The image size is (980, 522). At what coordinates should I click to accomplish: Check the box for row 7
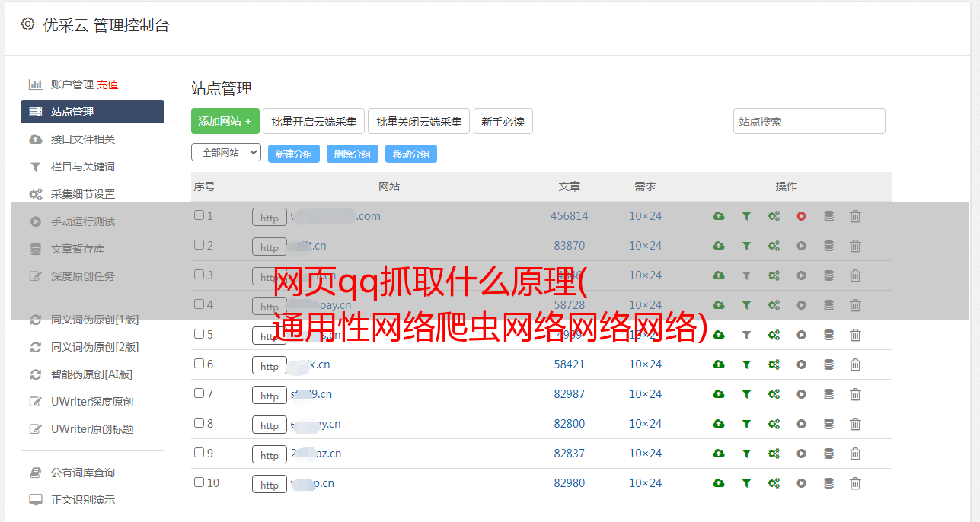pyautogui.click(x=199, y=393)
